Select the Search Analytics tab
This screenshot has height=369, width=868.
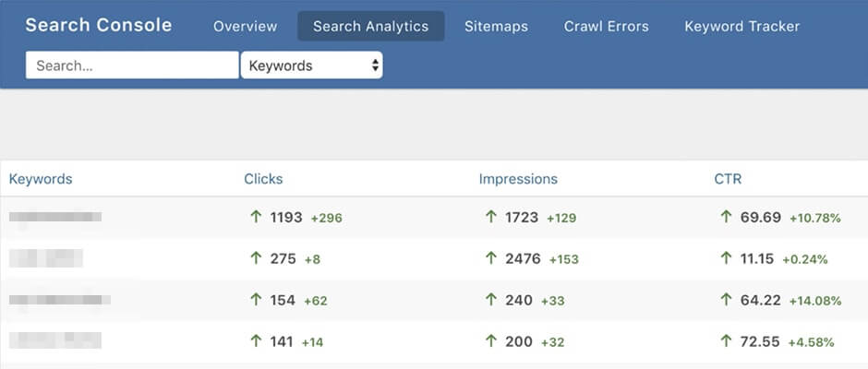[370, 26]
